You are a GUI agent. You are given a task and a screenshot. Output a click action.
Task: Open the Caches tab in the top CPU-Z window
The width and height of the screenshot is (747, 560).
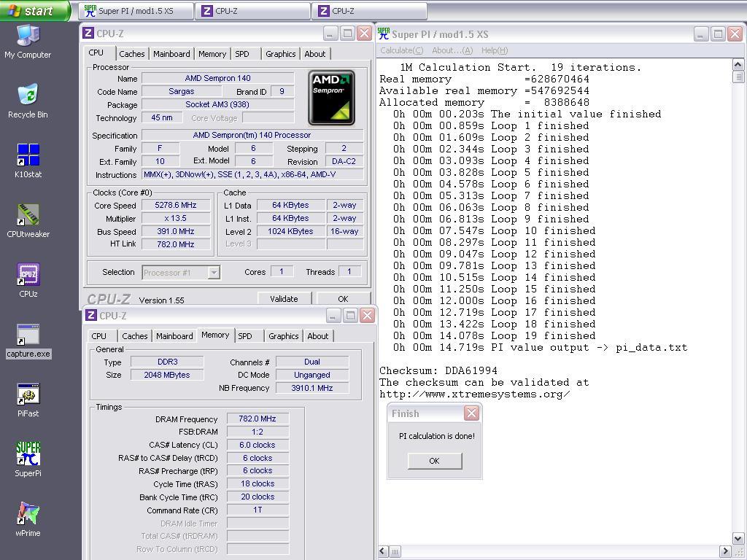pyautogui.click(x=132, y=54)
